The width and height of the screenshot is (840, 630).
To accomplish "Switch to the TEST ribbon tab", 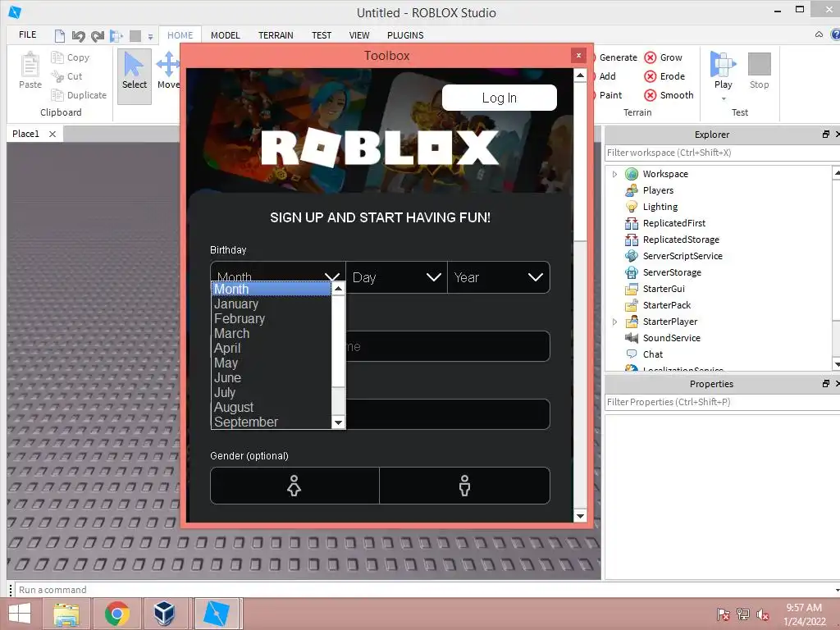I will point(322,35).
